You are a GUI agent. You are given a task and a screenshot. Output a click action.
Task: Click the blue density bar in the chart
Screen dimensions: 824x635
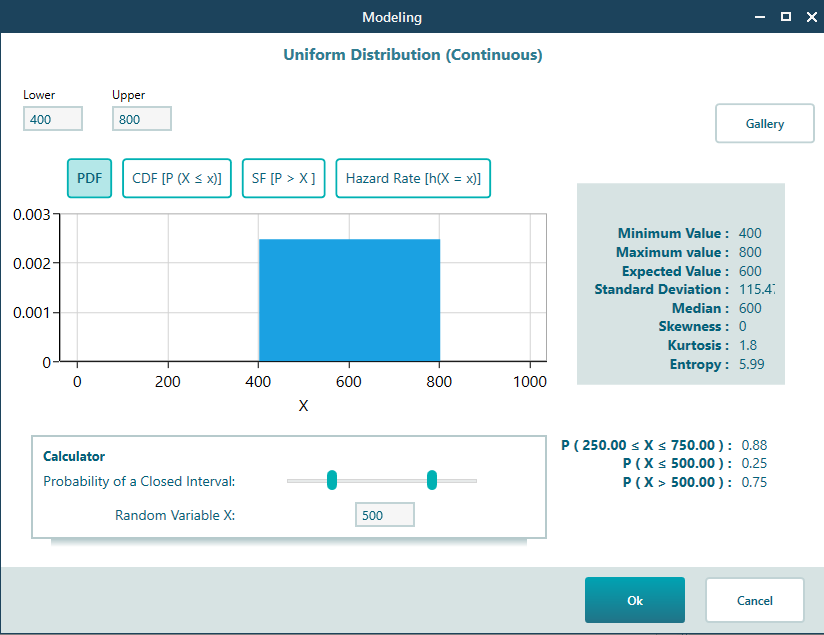349,300
